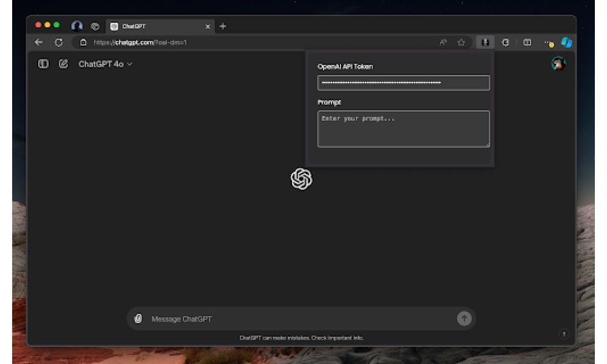607x364 pixels.
Task: Click the OpenAI API Token field
Action: click(404, 83)
